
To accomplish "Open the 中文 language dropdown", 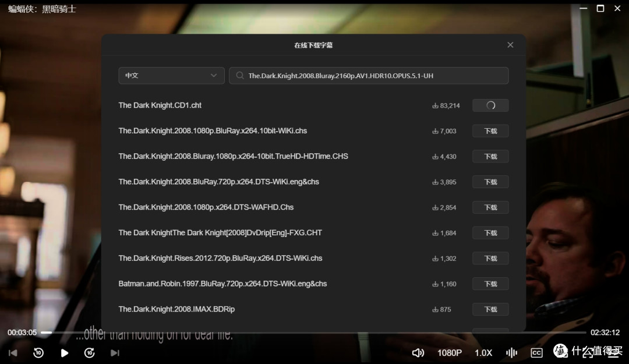I will click(171, 76).
